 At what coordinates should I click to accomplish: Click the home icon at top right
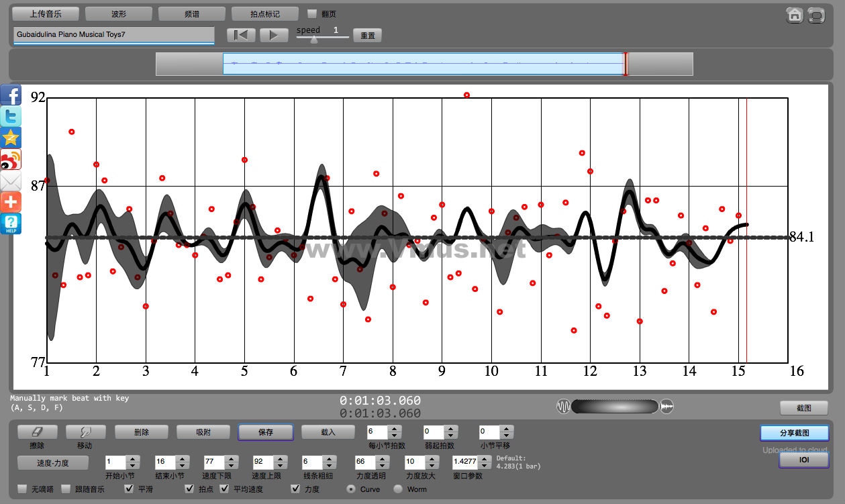[795, 15]
